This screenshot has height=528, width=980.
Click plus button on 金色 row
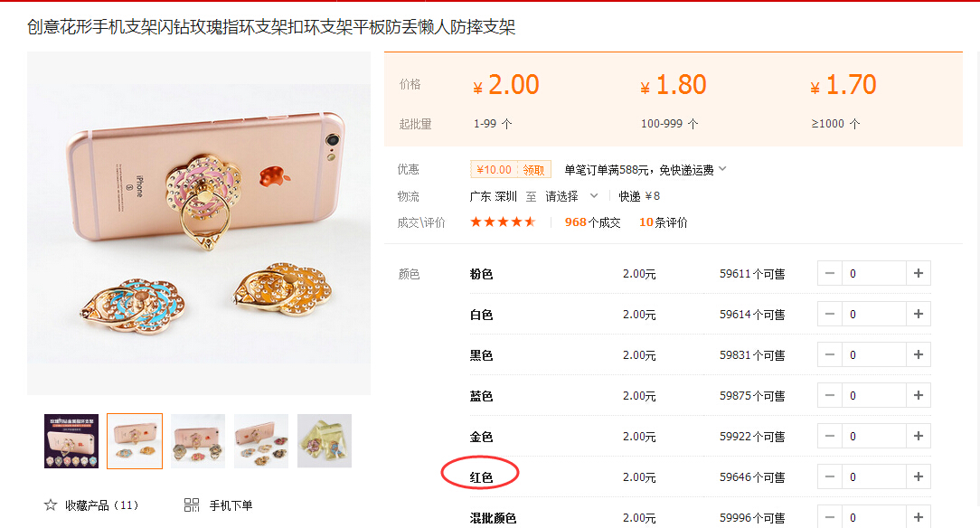click(919, 436)
